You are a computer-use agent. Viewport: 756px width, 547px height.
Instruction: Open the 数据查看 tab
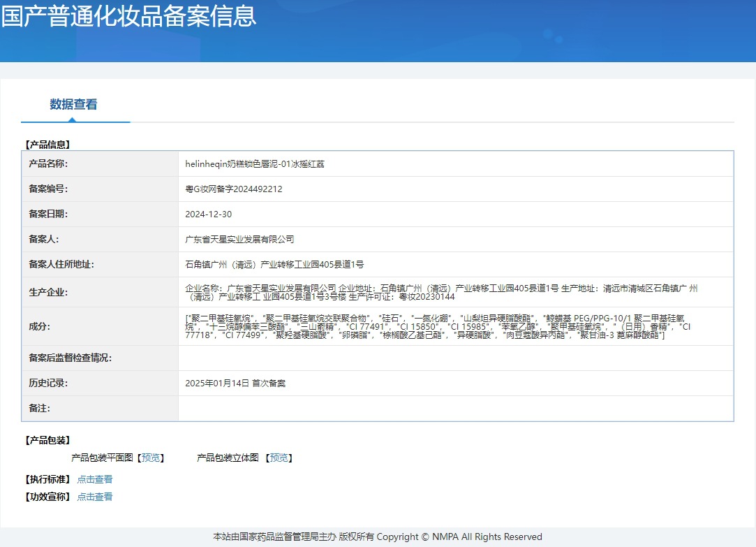tap(73, 104)
